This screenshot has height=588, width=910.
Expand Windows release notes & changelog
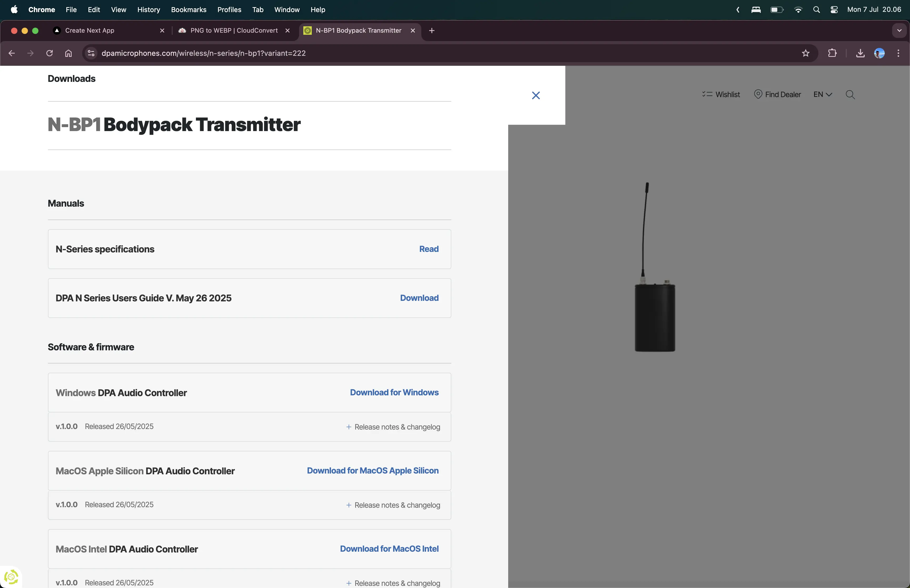[393, 427]
